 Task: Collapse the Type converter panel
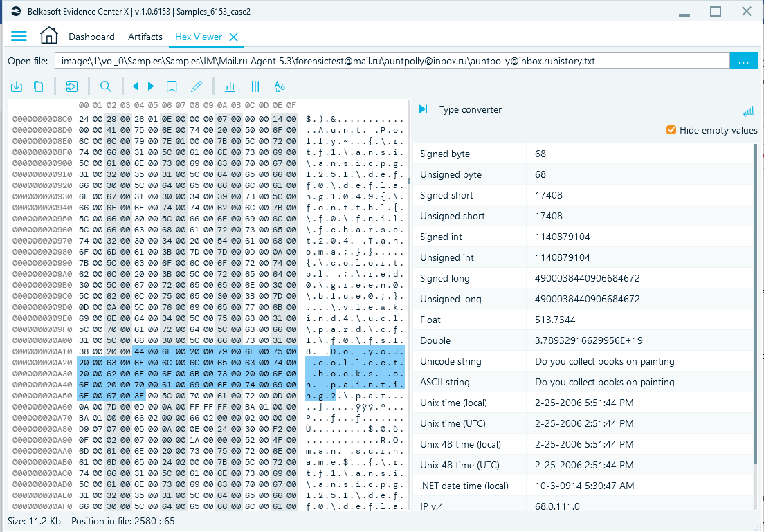click(748, 111)
